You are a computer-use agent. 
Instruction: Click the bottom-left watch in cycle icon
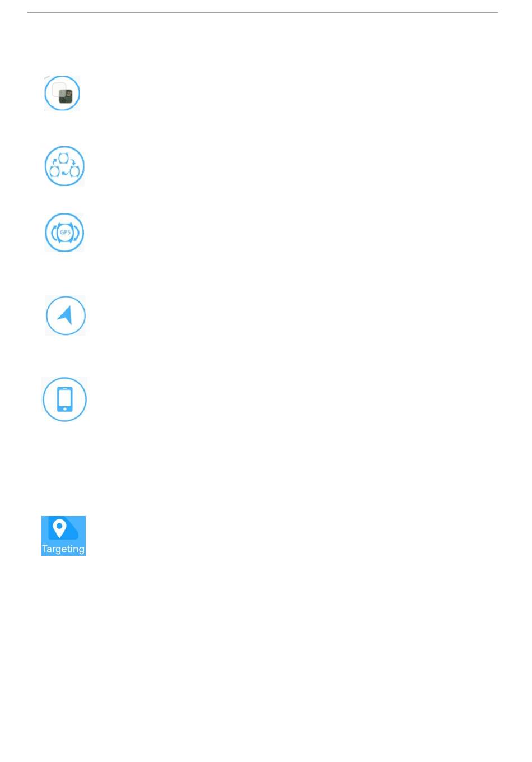point(54,171)
